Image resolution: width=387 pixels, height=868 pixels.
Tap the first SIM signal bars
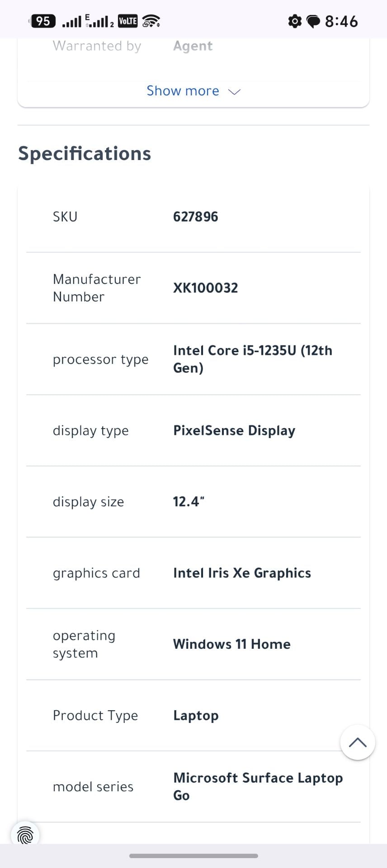71,21
